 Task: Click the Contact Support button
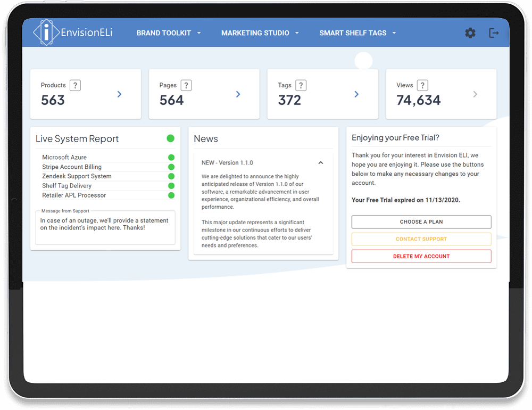coord(421,239)
